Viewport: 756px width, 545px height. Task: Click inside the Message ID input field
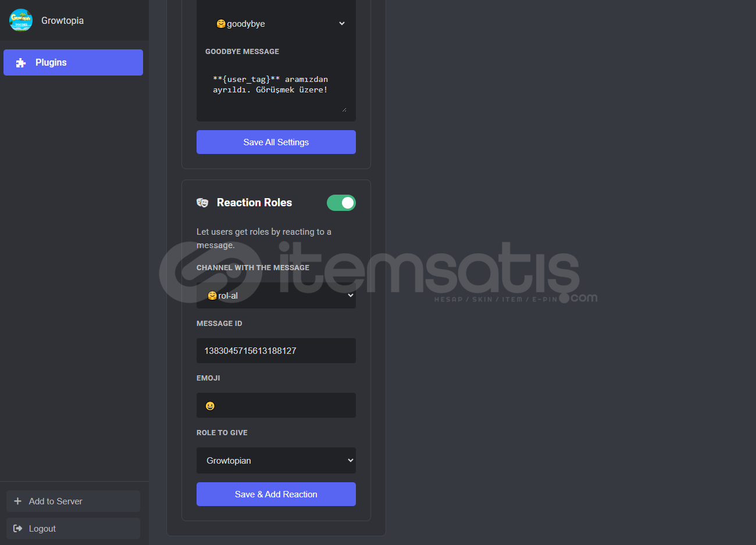pyautogui.click(x=276, y=350)
